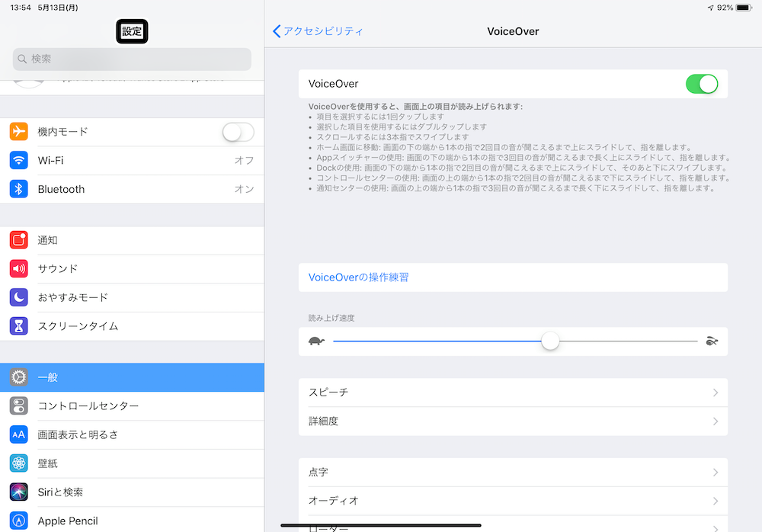762x532 pixels.
Task: Tap the home indicator bar
Action: [x=381, y=525]
